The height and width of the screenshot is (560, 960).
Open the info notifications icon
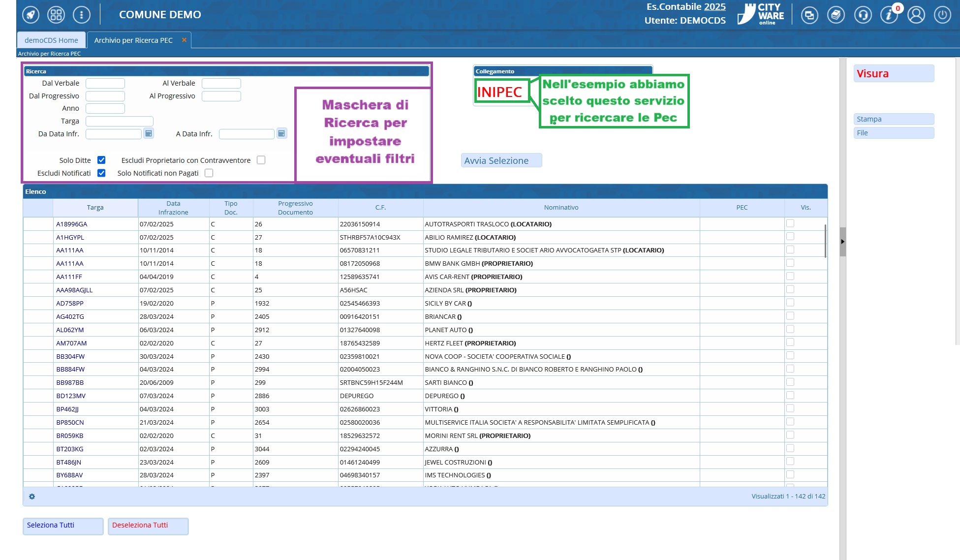(x=889, y=15)
